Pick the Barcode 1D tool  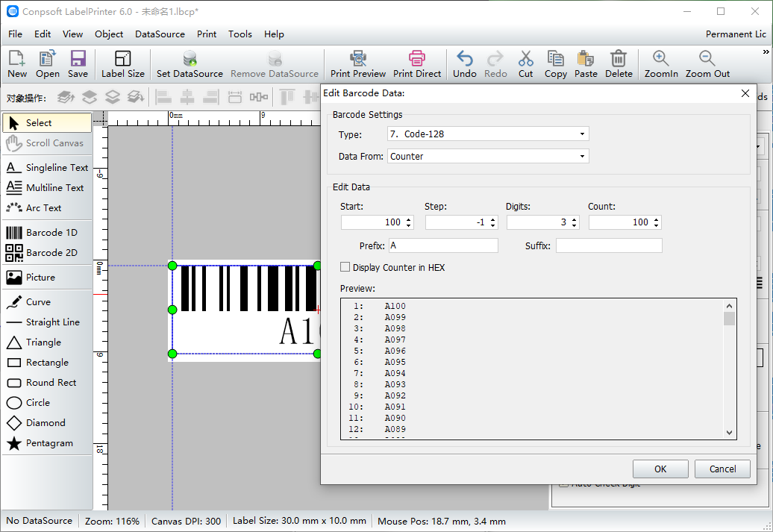pos(47,233)
